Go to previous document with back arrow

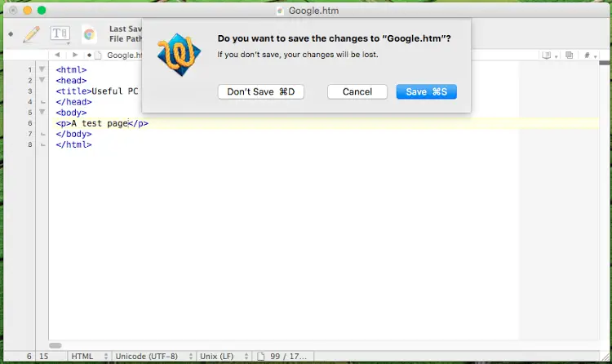pyautogui.click(x=57, y=55)
